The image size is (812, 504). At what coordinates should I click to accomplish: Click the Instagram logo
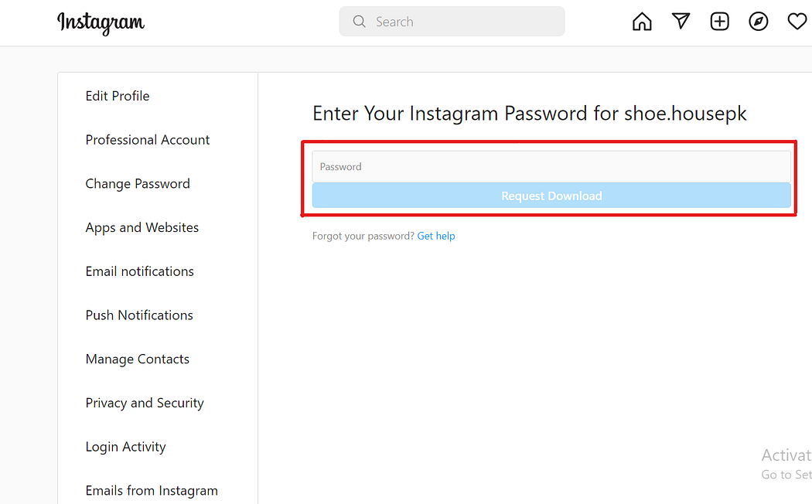tap(101, 23)
